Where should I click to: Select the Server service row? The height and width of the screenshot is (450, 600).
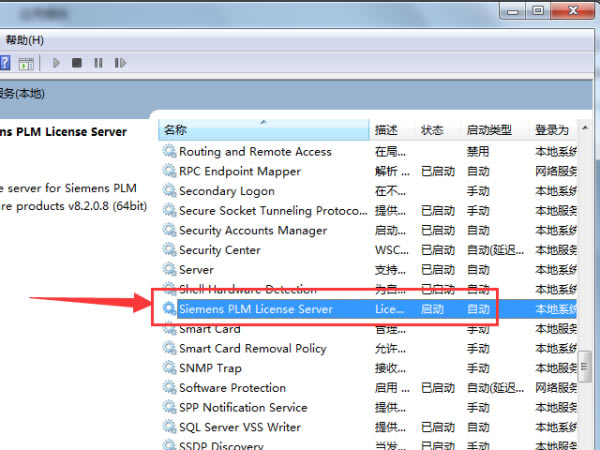[x=368, y=270]
